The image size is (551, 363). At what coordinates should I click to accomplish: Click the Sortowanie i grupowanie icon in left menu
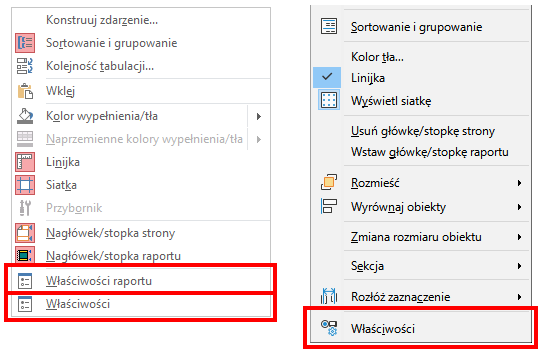pos(25,43)
